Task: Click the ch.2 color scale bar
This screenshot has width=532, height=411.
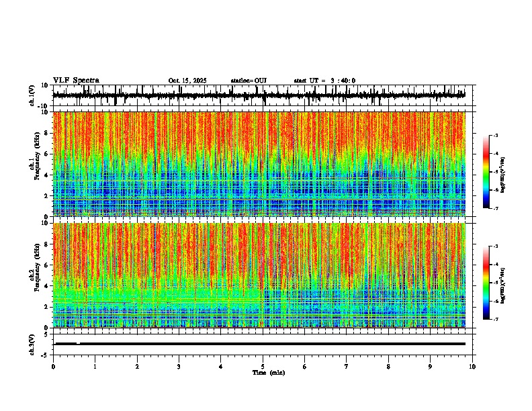Action: 486,283
